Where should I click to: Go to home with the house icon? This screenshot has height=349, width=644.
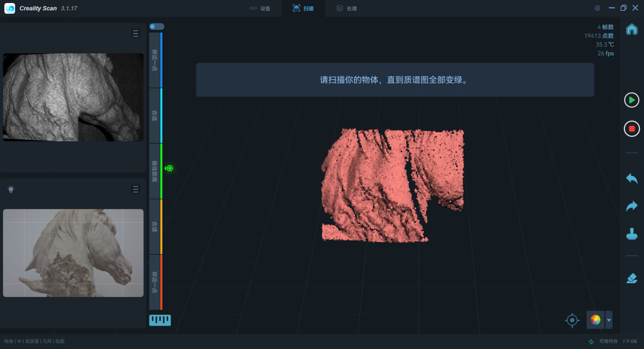tap(632, 29)
